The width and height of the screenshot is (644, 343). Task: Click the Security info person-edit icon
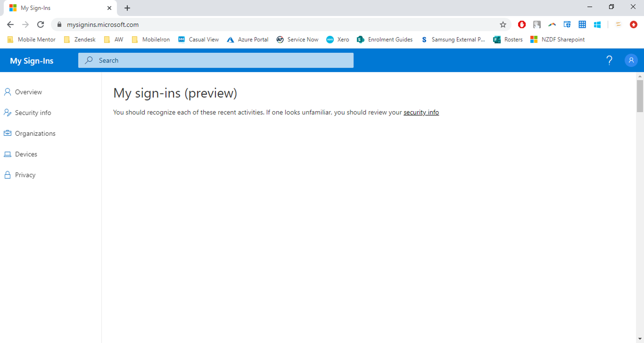coord(7,113)
